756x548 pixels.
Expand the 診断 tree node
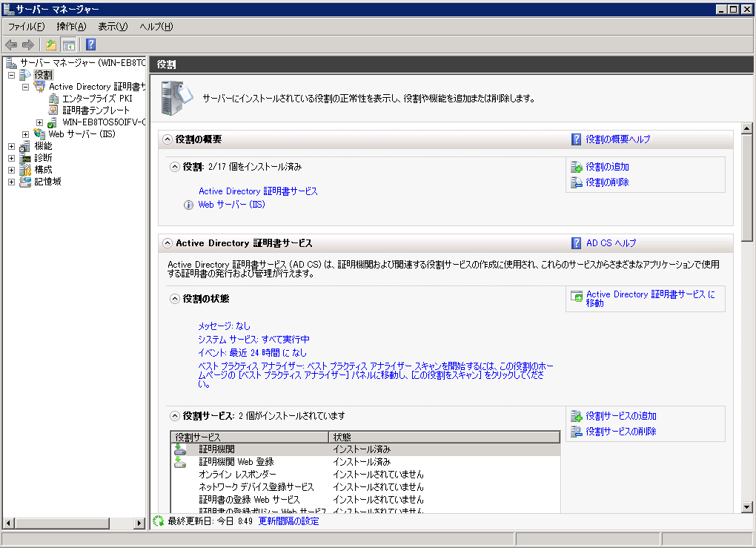[12, 158]
